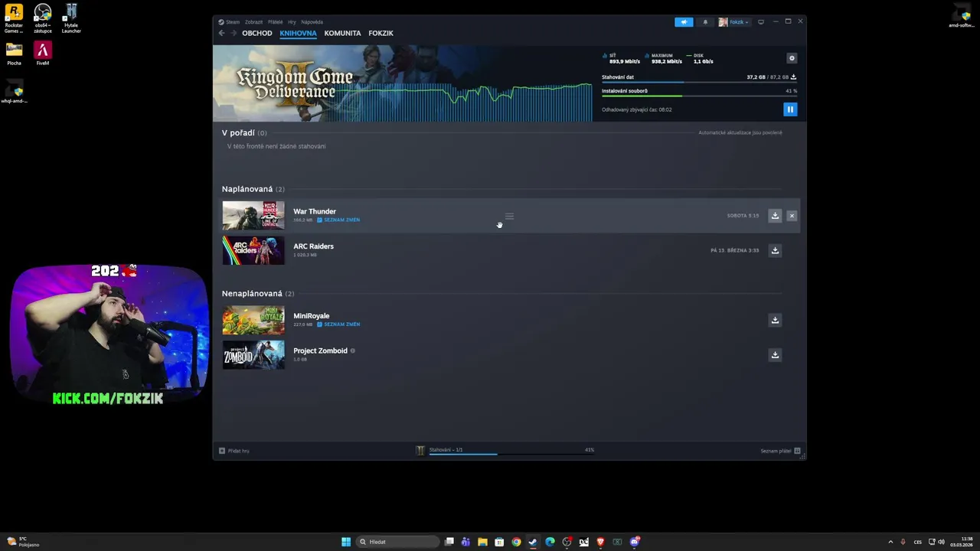Image resolution: width=980 pixels, height=551 pixels.
Task: Click the Stahování dat progress bar
Action: coord(699,82)
